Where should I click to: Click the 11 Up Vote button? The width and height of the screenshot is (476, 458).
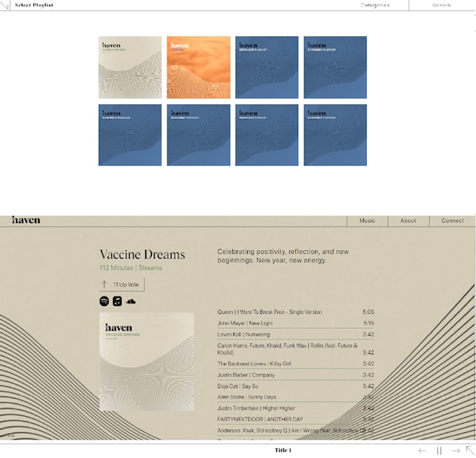point(122,285)
